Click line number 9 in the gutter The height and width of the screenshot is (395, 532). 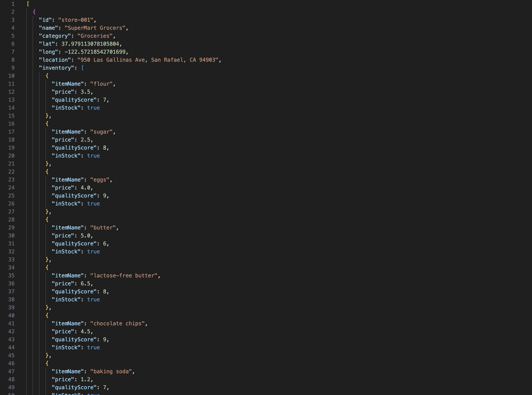point(13,68)
